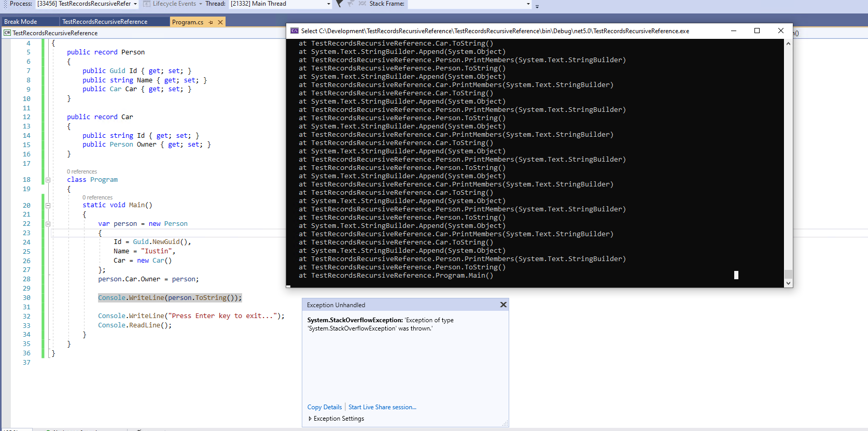Minimize the console window
Screen dimensions: 868x431
(x=734, y=31)
